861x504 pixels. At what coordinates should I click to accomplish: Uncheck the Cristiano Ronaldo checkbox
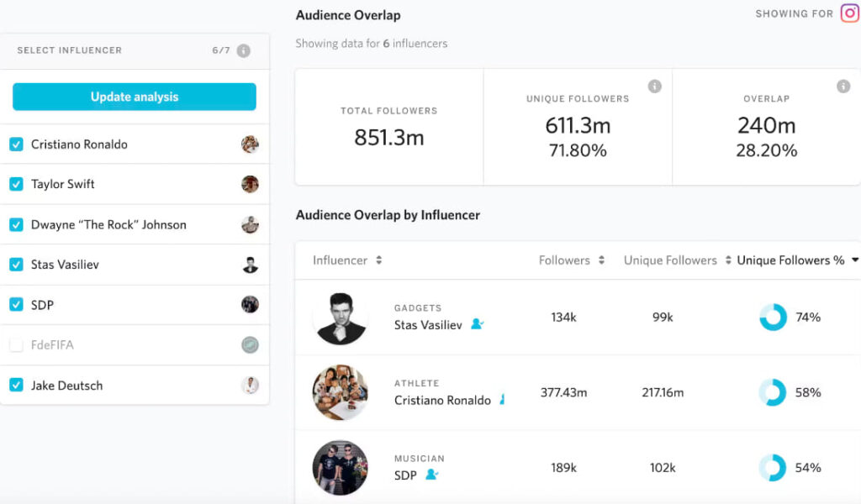pos(17,144)
